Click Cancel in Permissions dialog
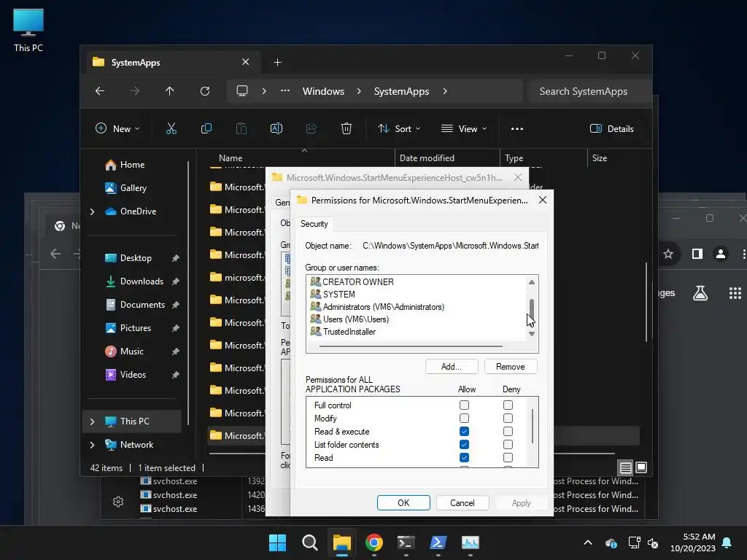 coord(462,503)
